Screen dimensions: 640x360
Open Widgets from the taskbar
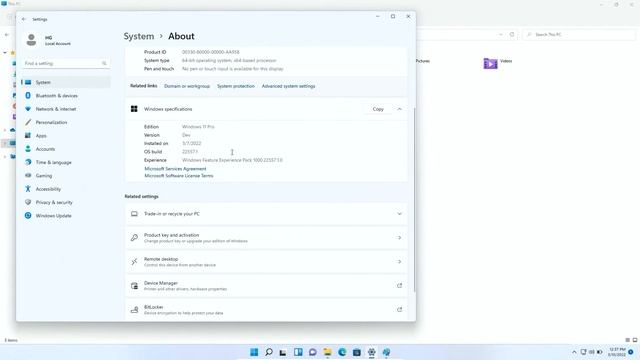[298, 352]
